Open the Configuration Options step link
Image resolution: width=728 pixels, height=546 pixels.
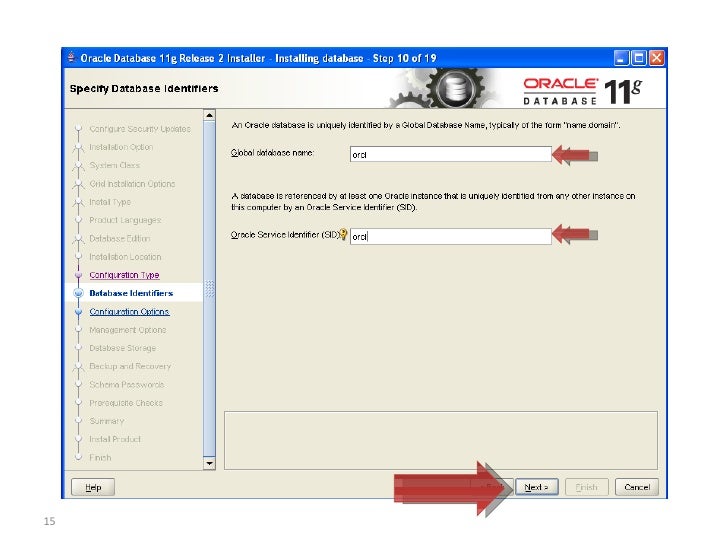click(129, 312)
